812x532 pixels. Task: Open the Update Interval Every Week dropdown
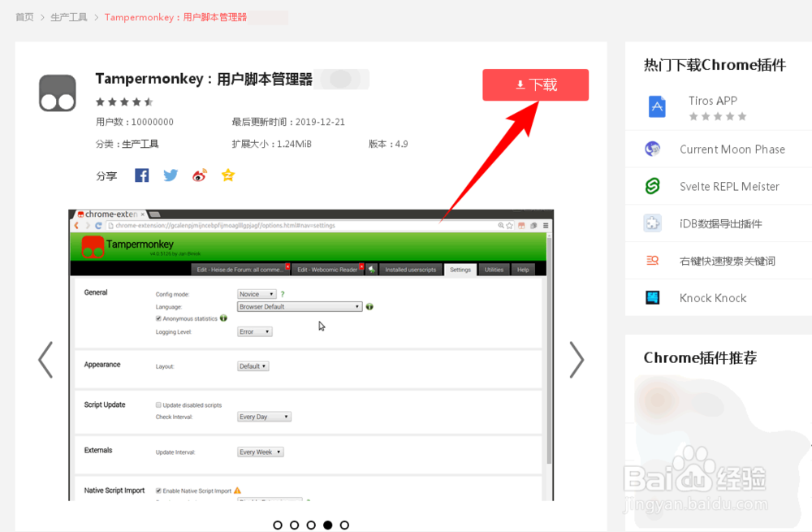(260, 452)
